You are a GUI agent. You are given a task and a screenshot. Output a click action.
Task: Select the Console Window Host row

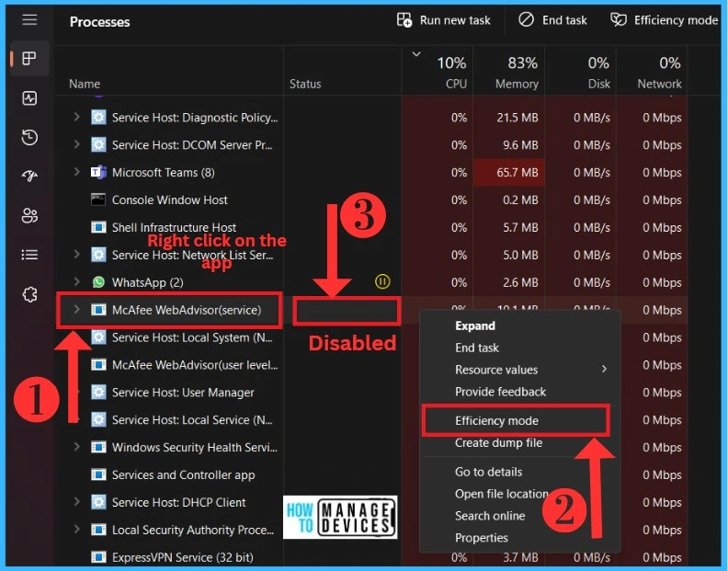point(370,200)
